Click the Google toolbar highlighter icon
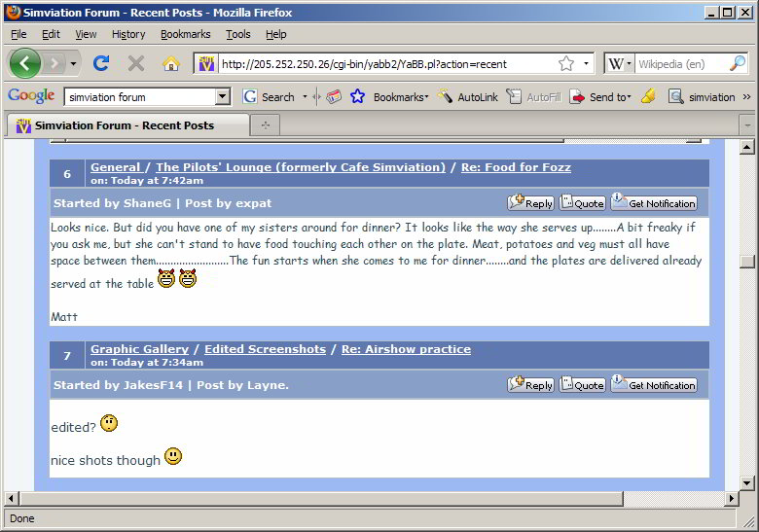The height and width of the screenshot is (532, 759). (x=648, y=96)
